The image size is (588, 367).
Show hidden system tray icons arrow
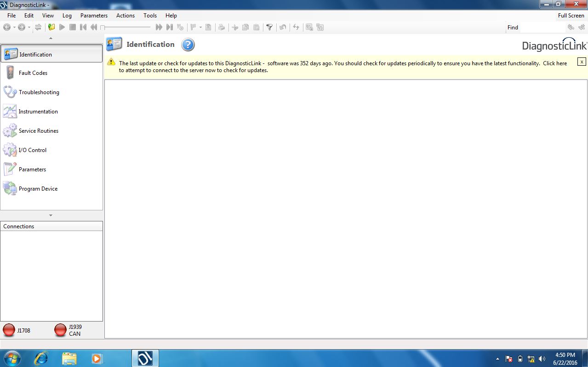[x=497, y=359]
